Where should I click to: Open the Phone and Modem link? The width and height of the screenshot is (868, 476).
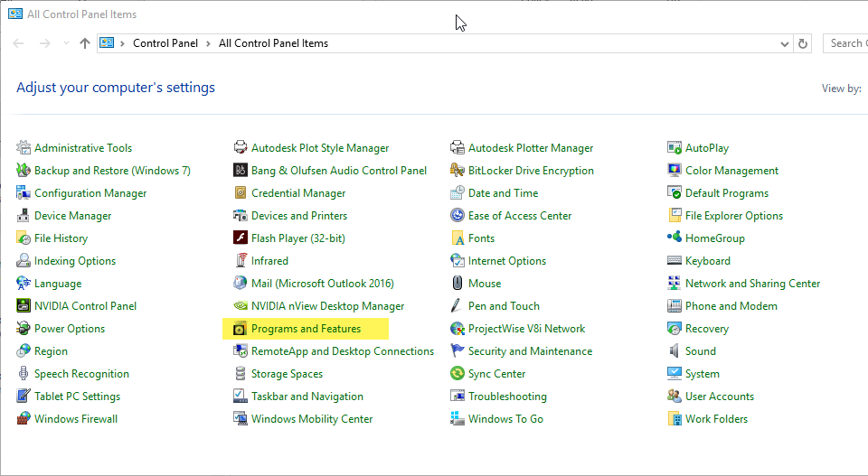(x=731, y=305)
